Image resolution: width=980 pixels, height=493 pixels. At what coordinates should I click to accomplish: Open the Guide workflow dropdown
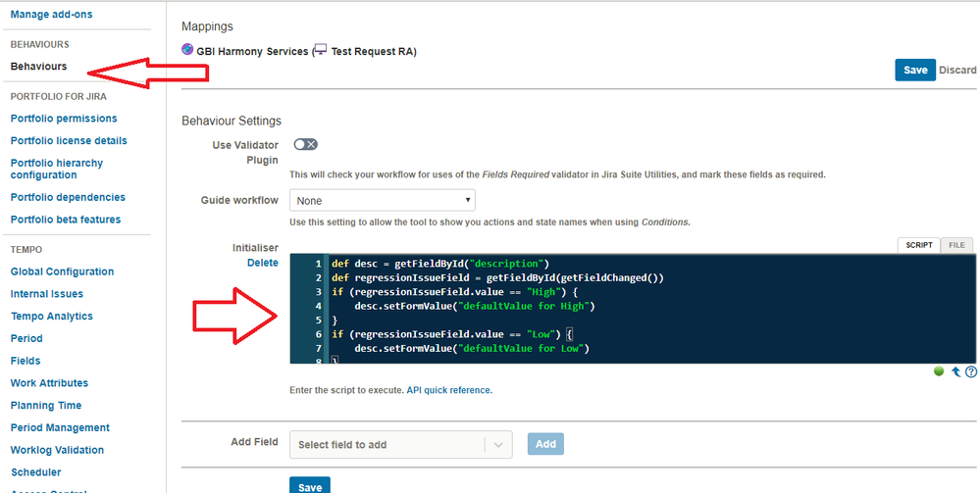pyautogui.click(x=383, y=201)
